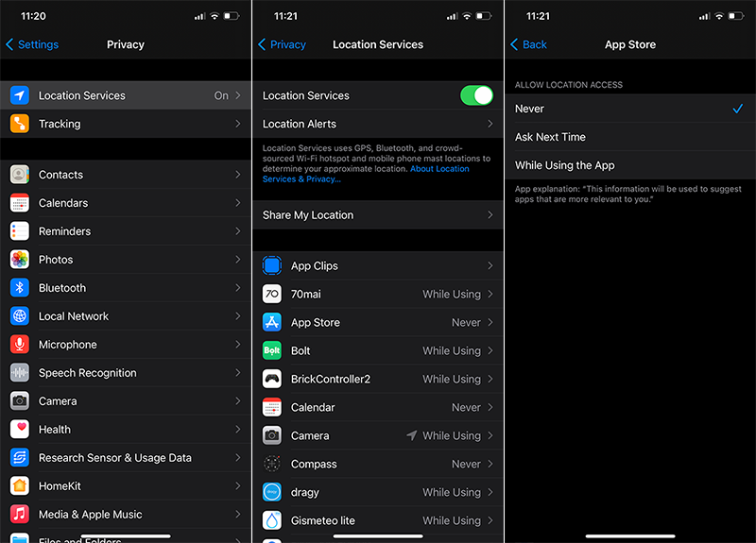Tap the 70mai app icon
Image resolution: width=756 pixels, height=543 pixels.
(x=272, y=294)
